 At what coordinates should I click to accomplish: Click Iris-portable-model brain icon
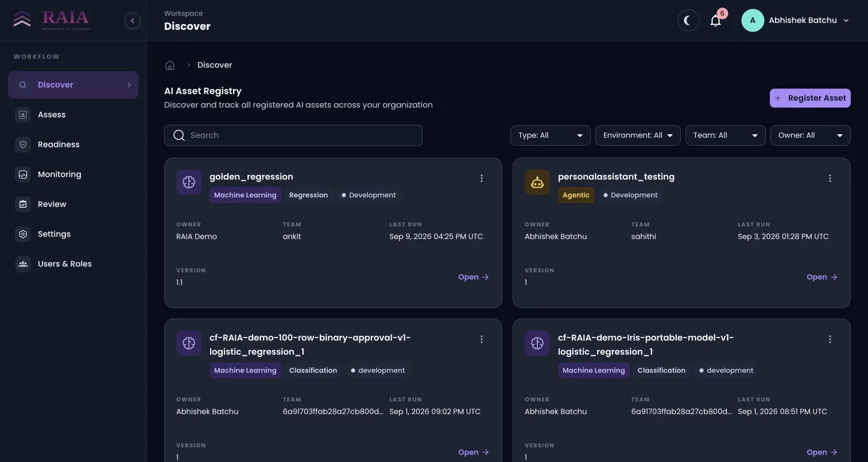(x=537, y=343)
